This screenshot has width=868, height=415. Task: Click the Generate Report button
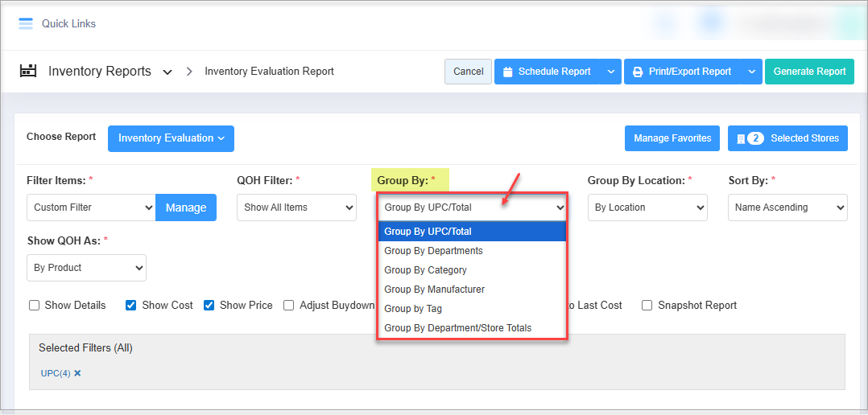(809, 72)
